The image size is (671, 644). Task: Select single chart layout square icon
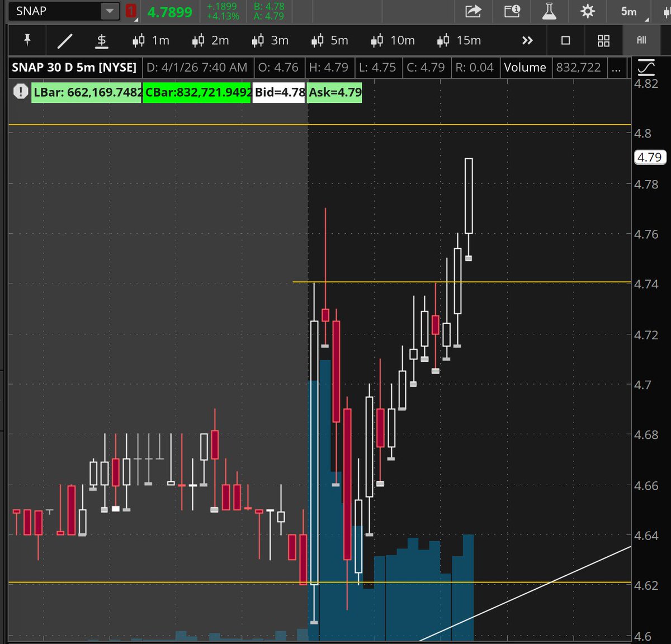click(566, 40)
